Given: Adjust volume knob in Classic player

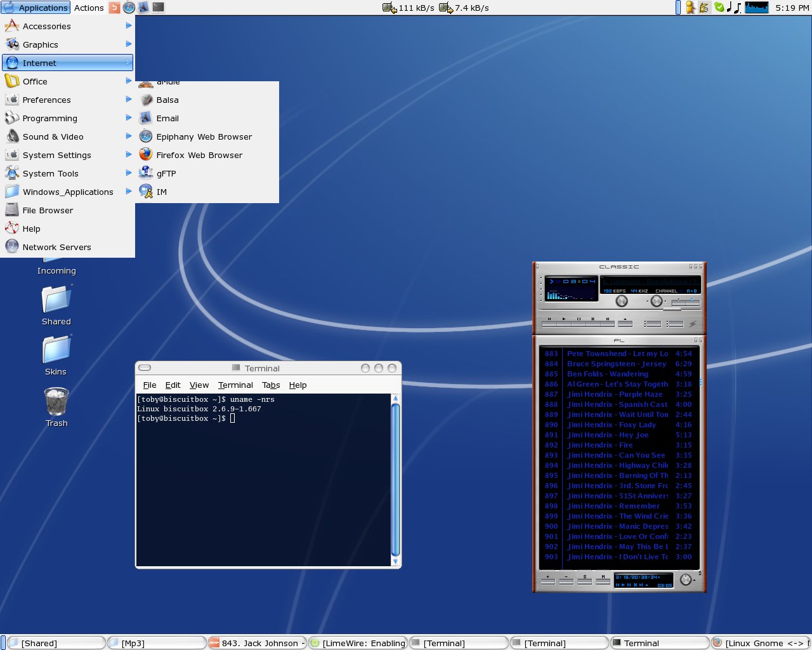Looking at the screenshot, I should tap(622, 301).
